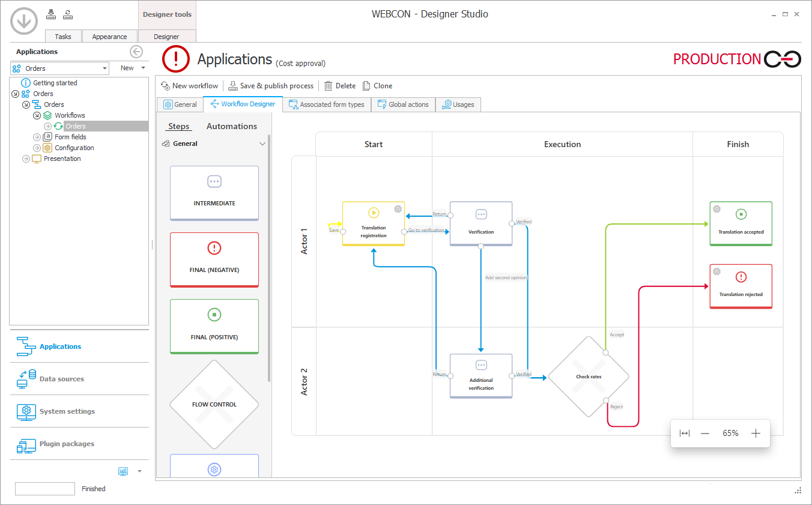The height and width of the screenshot is (505, 812).
Task: Collapse the Workflows node using its arrow
Action: click(x=37, y=115)
